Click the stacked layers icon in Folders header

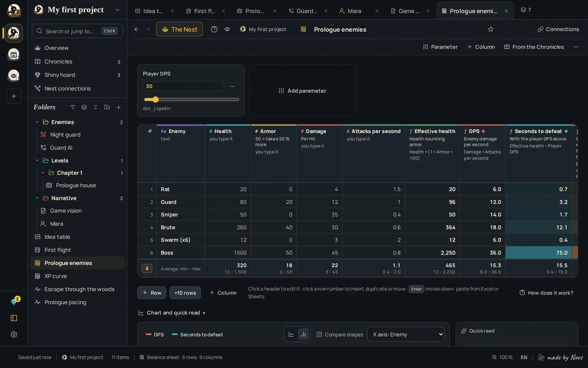coord(84,107)
